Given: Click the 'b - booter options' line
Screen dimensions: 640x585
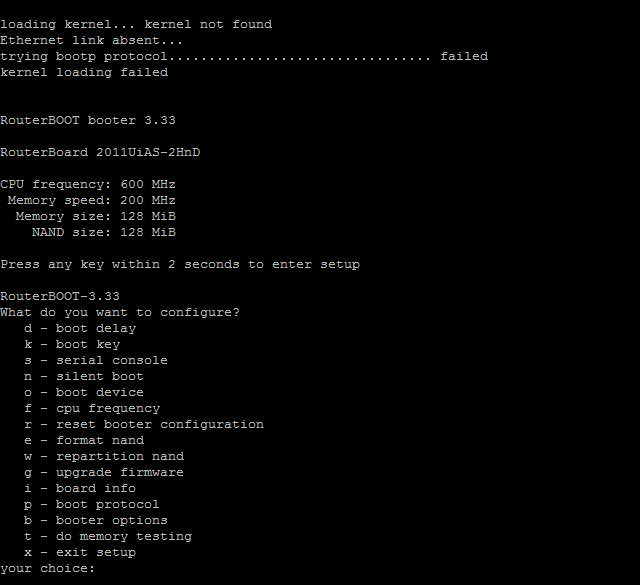Looking at the screenshot, I should pos(96,520).
